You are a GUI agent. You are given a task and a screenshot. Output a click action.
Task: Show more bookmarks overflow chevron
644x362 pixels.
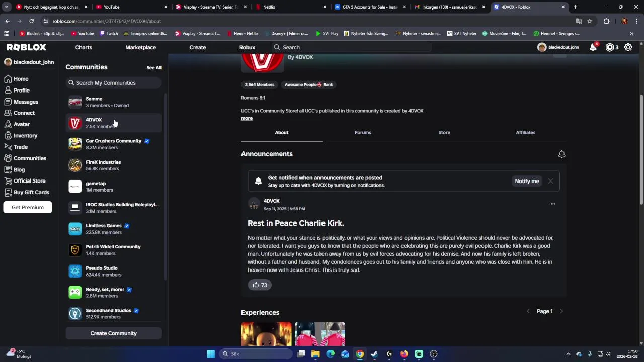631,34
